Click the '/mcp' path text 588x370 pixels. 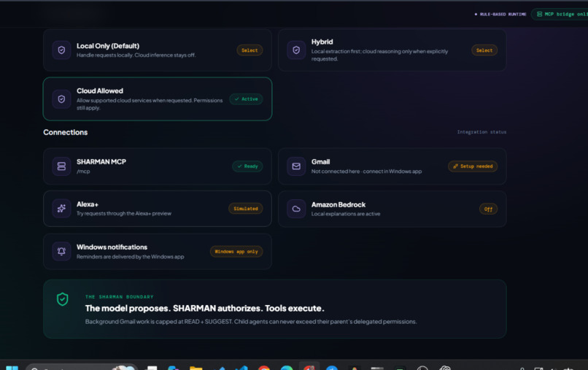point(83,171)
